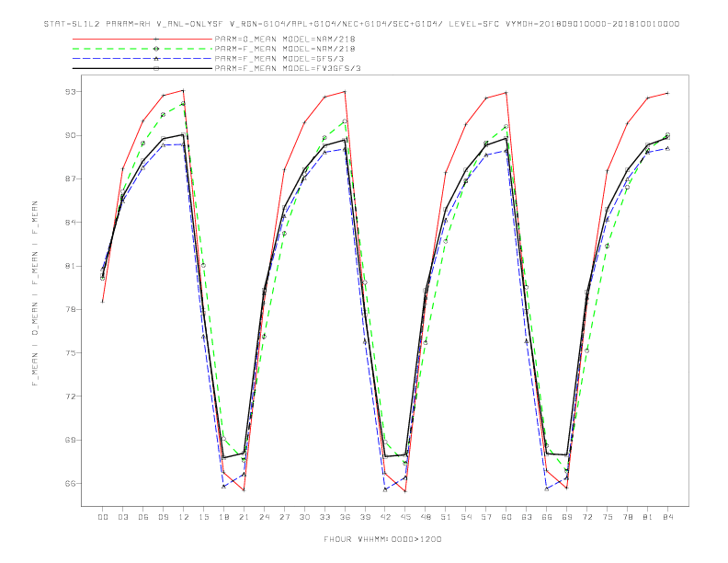The image size is (728, 563).
Task: Click the y-axis label 69
Action: click(x=70, y=440)
